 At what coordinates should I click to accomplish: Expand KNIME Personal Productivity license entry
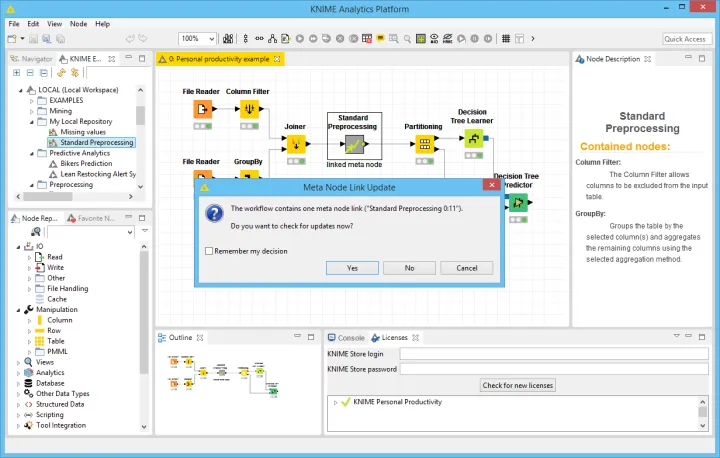[336, 402]
